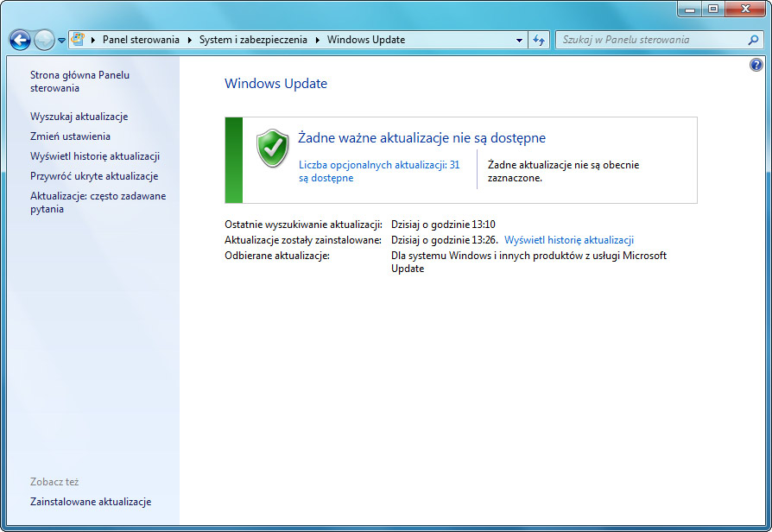The image size is (772, 532).
Task: Click the Odbierane aktualizacje label
Action: pyautogui.click(x=277, y=256)
